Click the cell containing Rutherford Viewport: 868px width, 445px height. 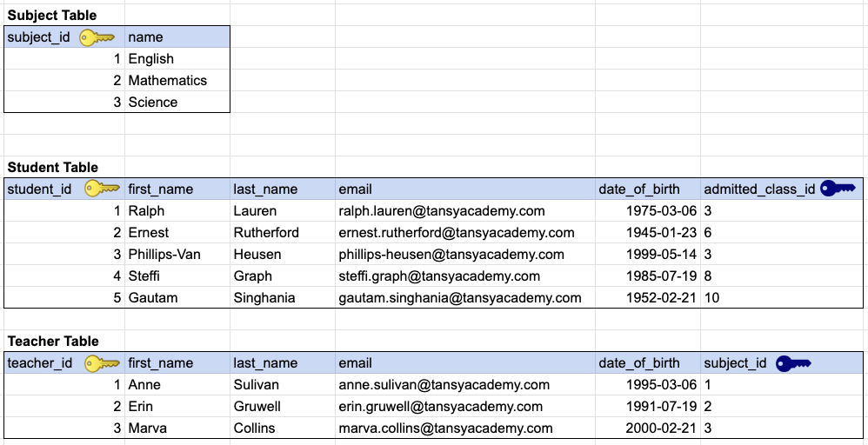point(283,232)
